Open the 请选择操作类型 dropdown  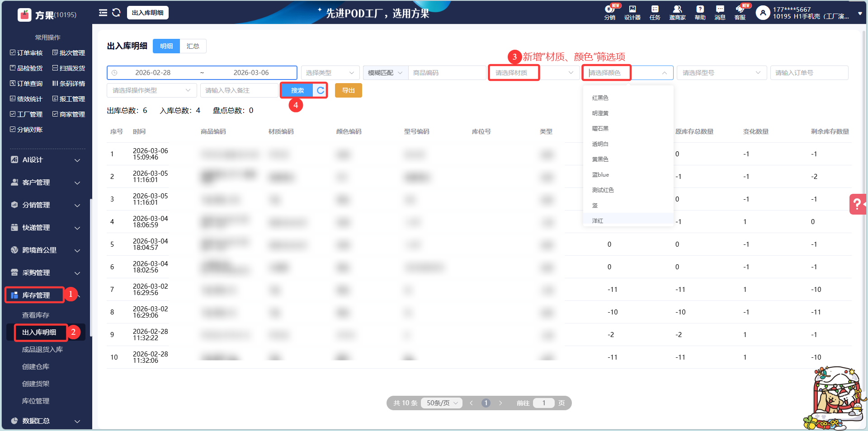(152, 90)
